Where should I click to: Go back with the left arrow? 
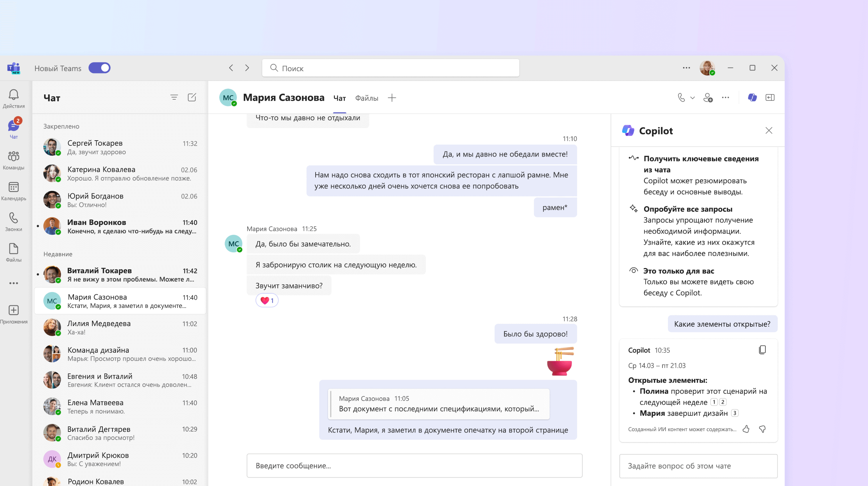(231, 68)
